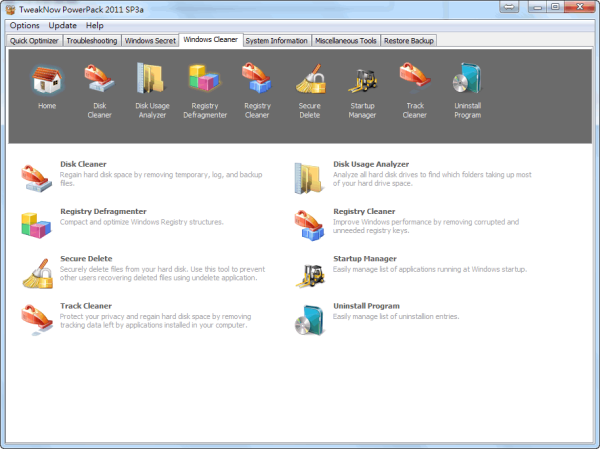This screenshot has height=449, width=600.
Task: Click the Home icon in the toolbar
Action: [x=47, y=80]
